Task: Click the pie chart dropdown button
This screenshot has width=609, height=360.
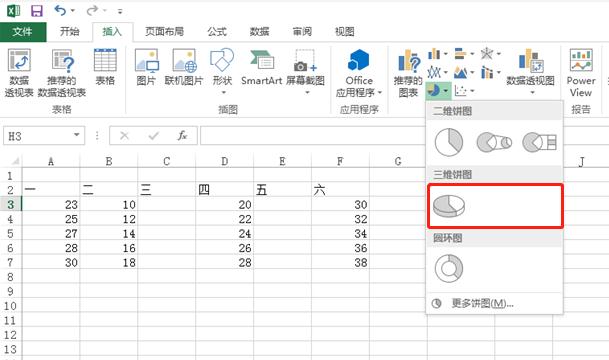Action: click(x=438, y=91)
